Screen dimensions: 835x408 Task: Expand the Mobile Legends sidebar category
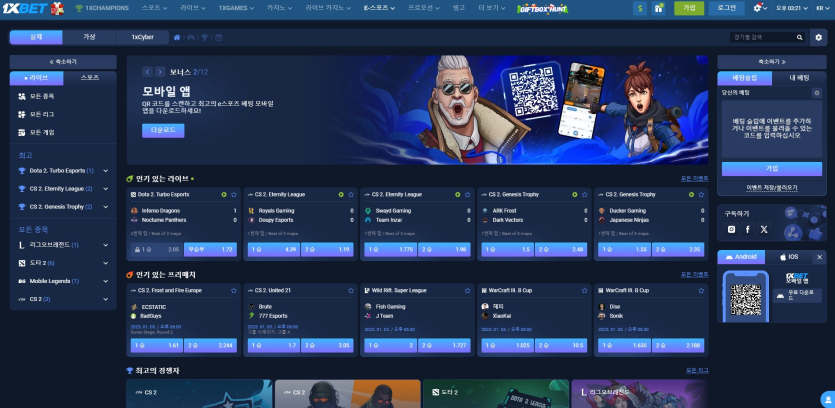pyautogui.click(x=104, y=281)
